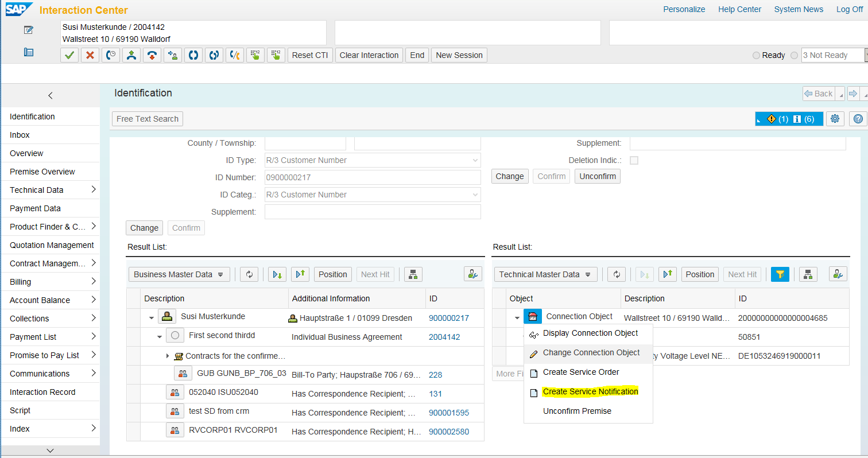The image size is (868, 458).
Task: Click the scratch pad notepad icon
Action: pos(29,30)
